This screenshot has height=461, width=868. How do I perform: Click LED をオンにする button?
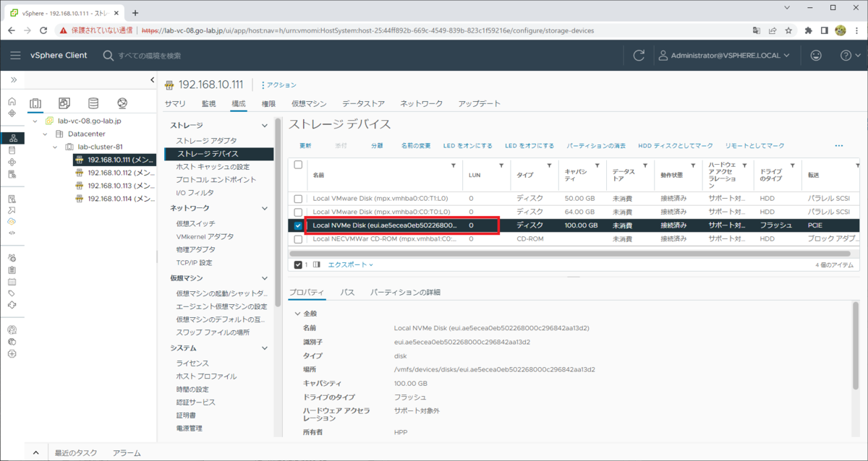point(468,145)
